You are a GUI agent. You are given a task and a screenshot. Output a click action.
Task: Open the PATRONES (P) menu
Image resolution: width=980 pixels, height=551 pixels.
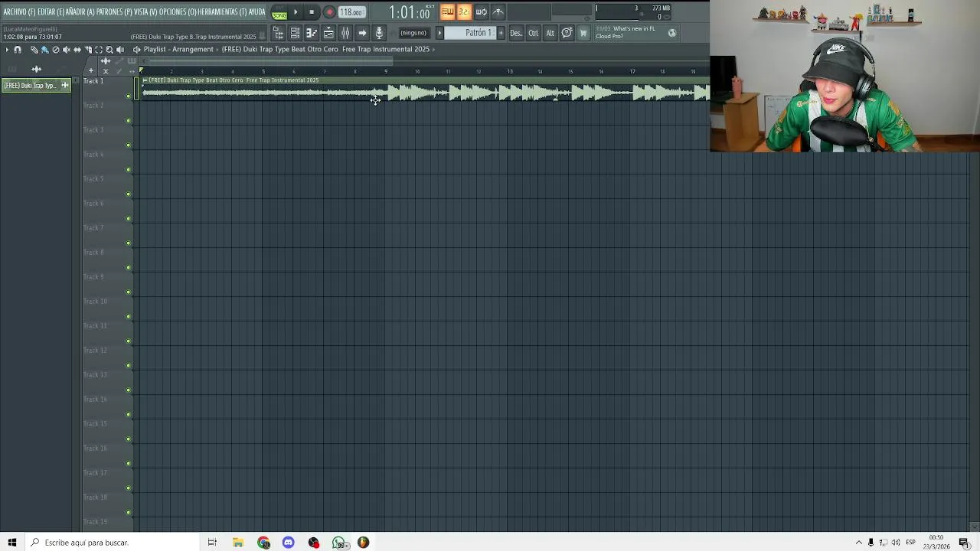tap(114, 12)
